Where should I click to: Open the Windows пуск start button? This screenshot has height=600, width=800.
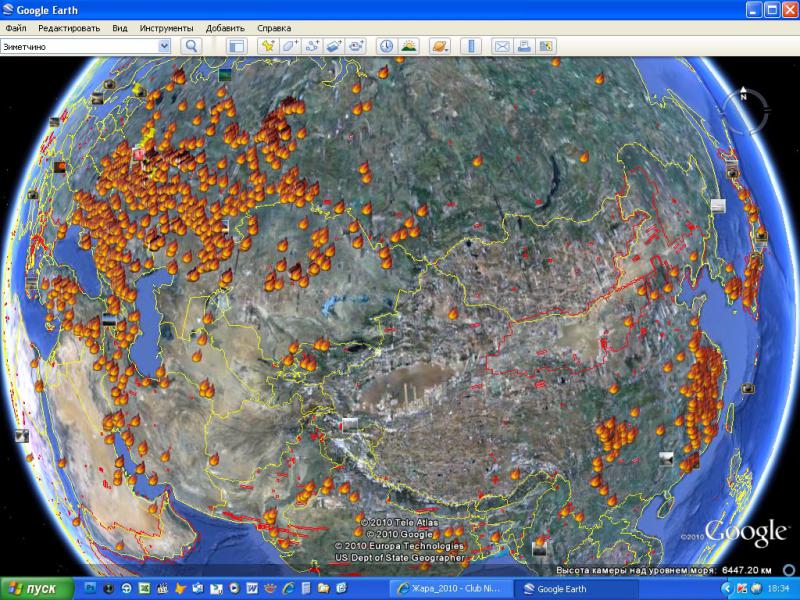(x=36, y=589)
